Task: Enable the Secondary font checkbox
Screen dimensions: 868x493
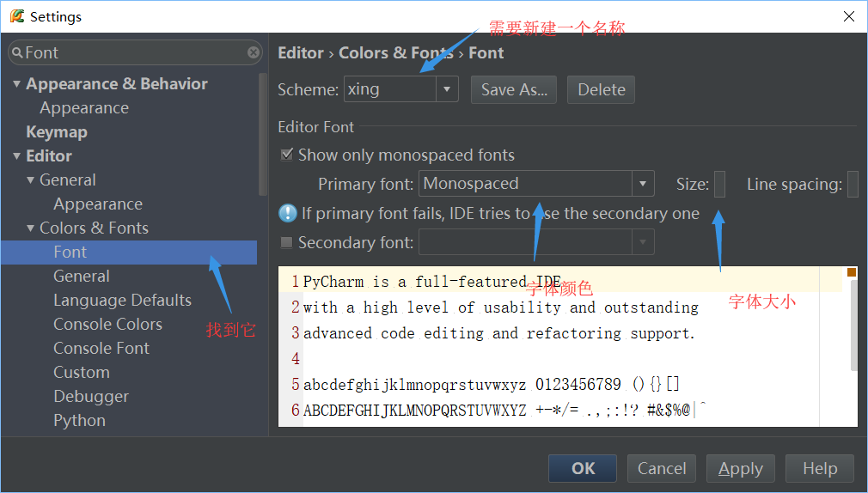Action: pos(287,242)
